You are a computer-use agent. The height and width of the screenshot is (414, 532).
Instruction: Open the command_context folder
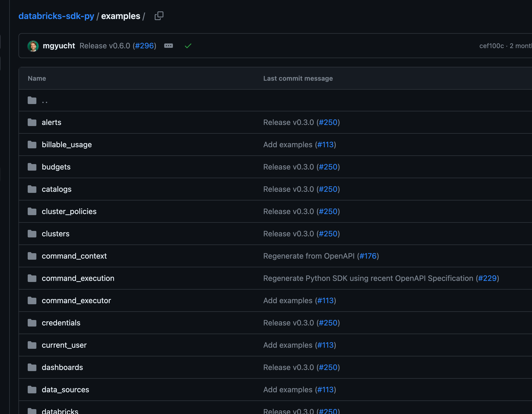click(x=74, y=256)
